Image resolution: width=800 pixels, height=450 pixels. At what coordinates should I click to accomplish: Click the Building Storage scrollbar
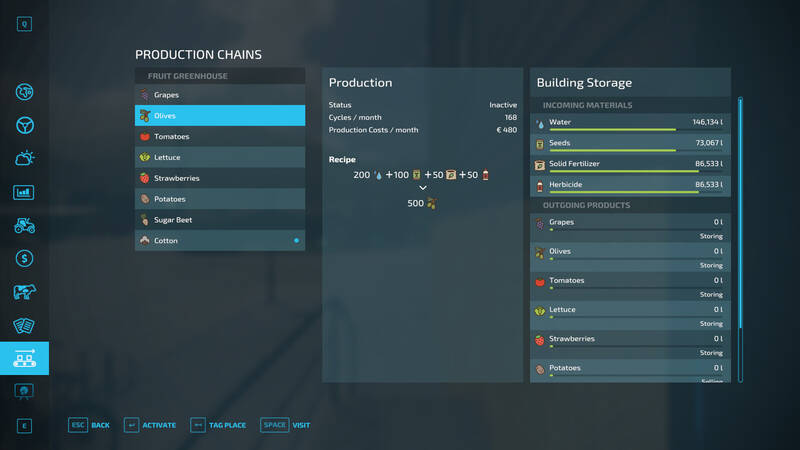point(740,239)
